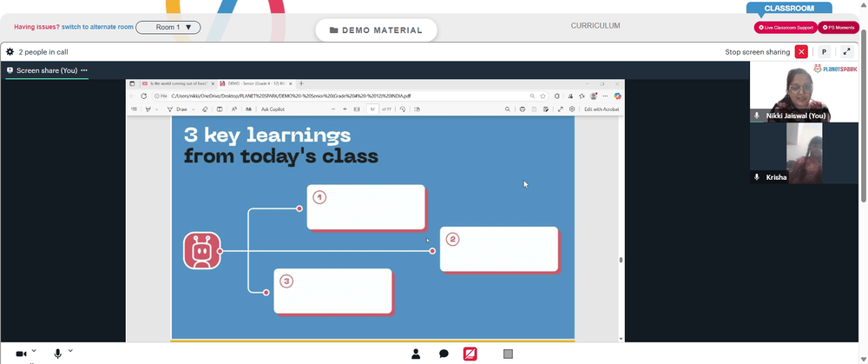Click the page view icon
Image resolution: width=868 pixels, height=364 pixels.
click(x=417, y=109)
